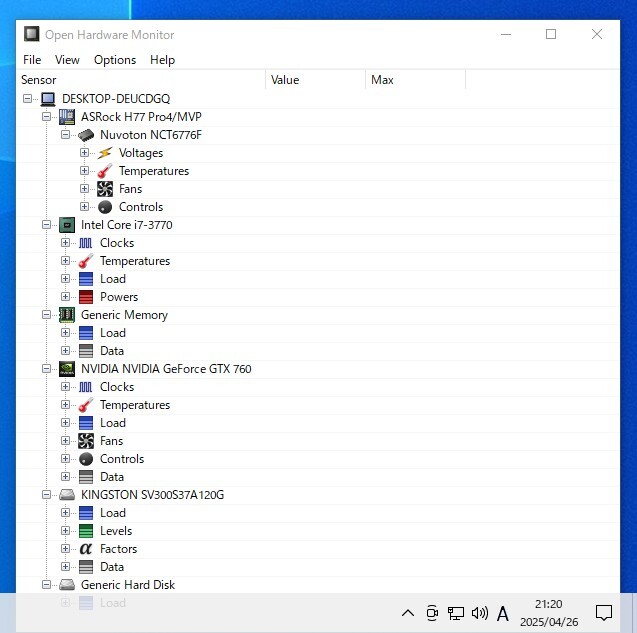Click the drive icon for KINGSTON SV300S37A120G

(67, 495)
